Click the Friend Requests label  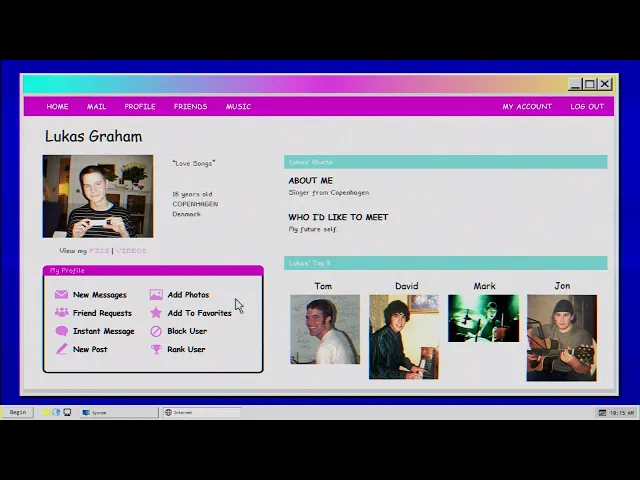[102, 313]
